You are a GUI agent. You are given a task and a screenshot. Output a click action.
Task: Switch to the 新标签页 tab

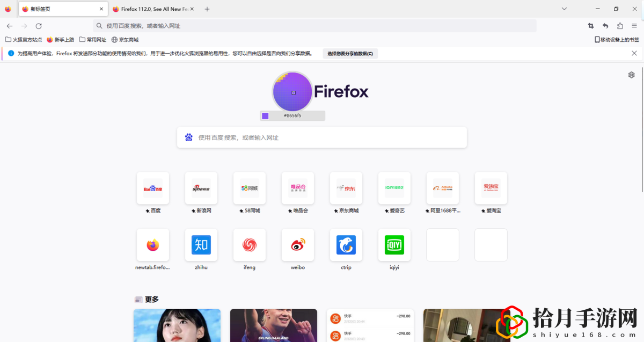pyautogui.click(x=62, y=9)
